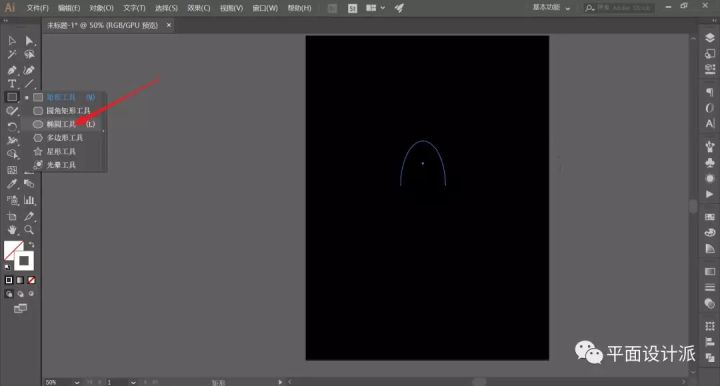Close the 未标题-1 document tab
The width and height of the screenshot is (720, 386).
click(x=169, y=25)
